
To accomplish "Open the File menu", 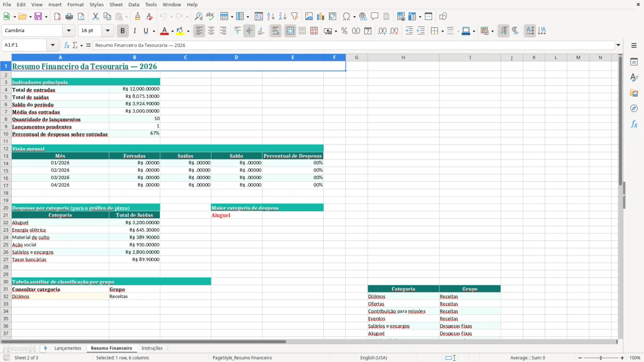I will pyautogui.click(x=7, y=4).
